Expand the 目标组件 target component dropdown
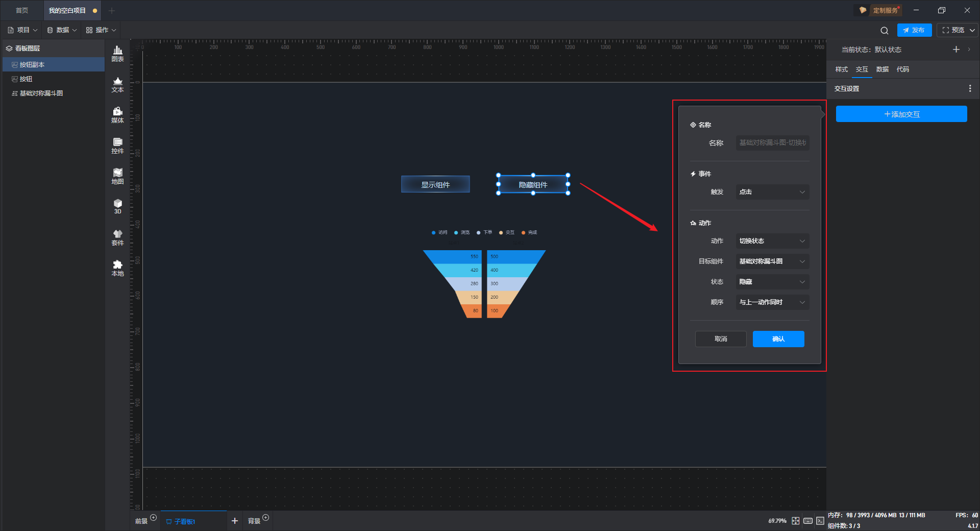This screenshot has height=531, width=980. (772, 261)
